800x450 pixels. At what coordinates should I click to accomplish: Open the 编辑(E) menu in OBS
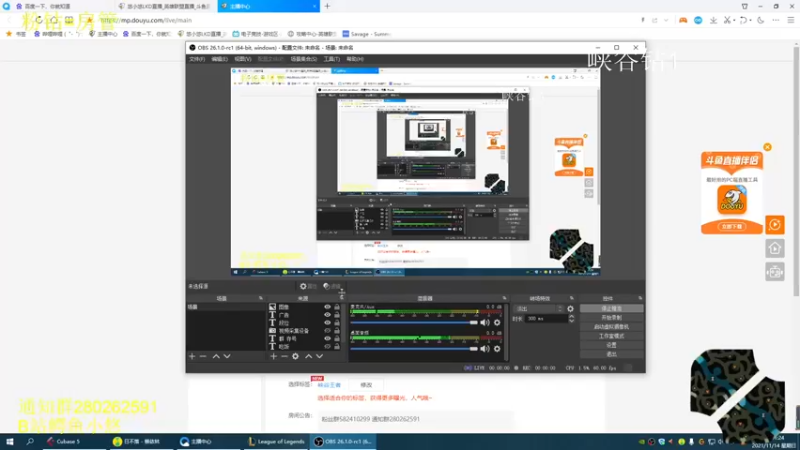click(219, 59)
